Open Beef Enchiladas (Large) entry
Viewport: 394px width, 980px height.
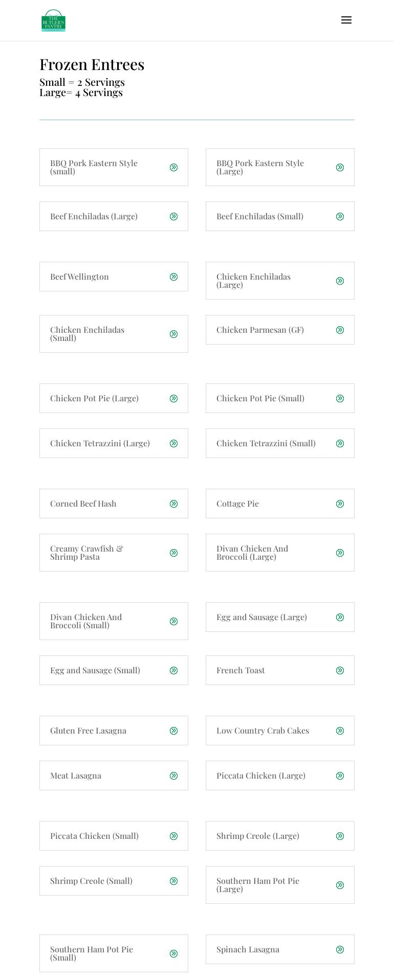point(114,216)
